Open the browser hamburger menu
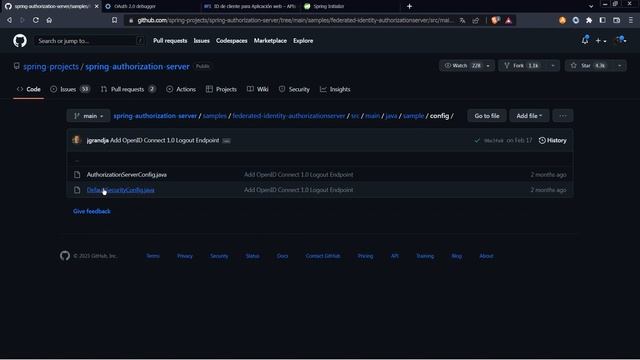This screenshot has height=360, width=640. click(x=631, y=20)
